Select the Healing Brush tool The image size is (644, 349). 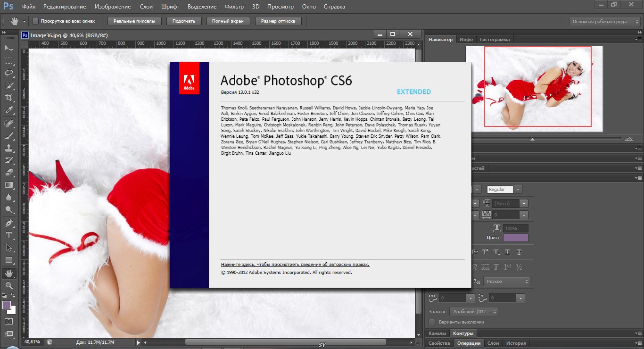[x=9, y=124]
